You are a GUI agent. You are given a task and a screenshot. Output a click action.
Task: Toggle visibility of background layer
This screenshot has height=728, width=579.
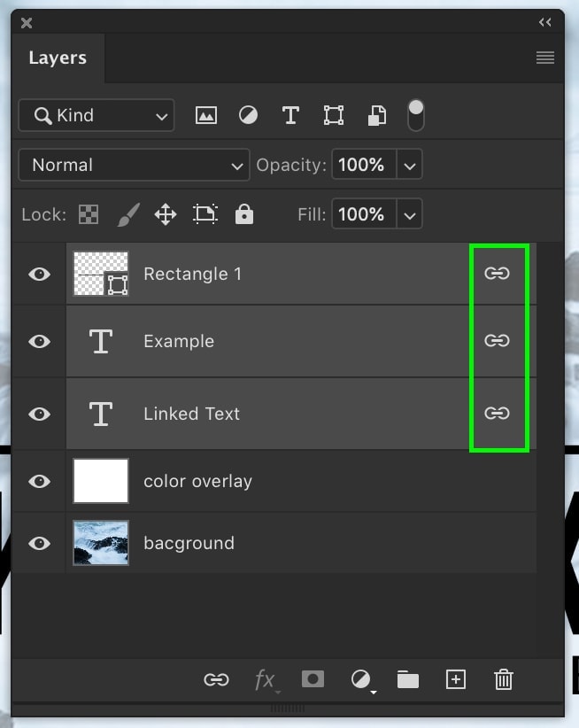(x=40, y=543)
